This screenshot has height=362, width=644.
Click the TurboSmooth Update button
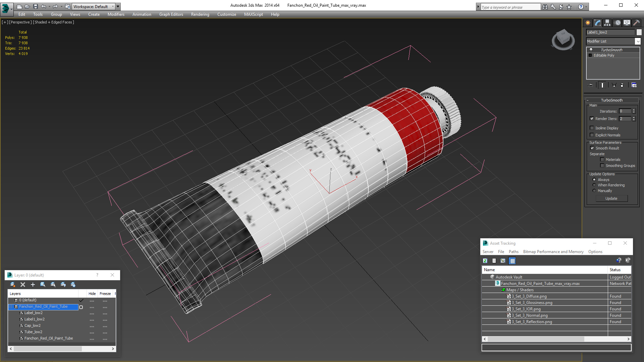point(611,198)
